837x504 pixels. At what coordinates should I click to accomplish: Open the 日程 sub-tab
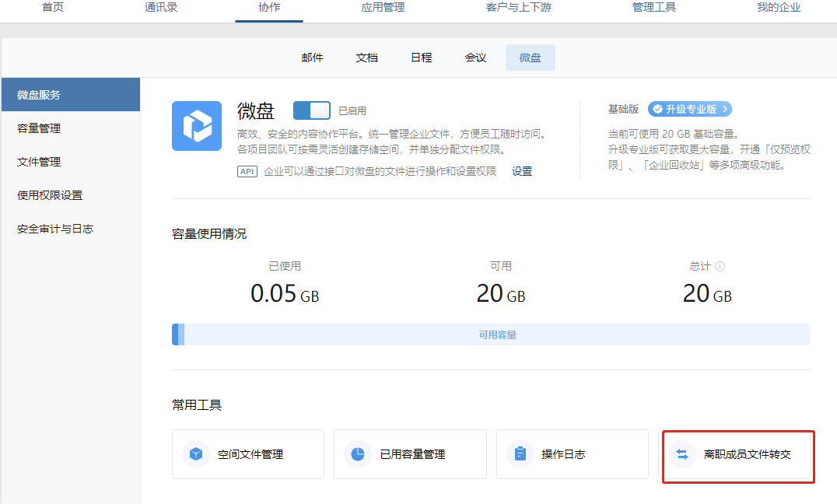click(421, 58)
